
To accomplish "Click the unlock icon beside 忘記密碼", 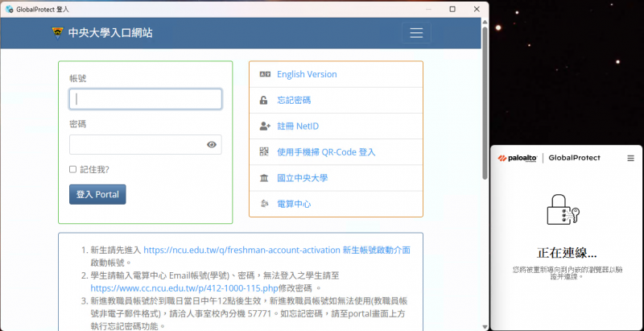I will click(x=263, y=101).
